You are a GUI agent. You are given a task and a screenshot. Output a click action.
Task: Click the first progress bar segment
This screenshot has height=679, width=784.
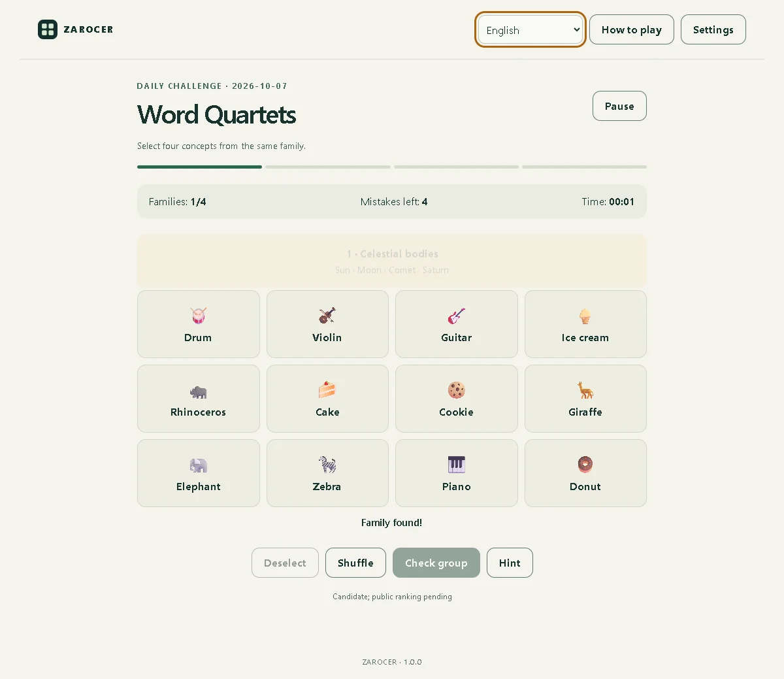199,167
